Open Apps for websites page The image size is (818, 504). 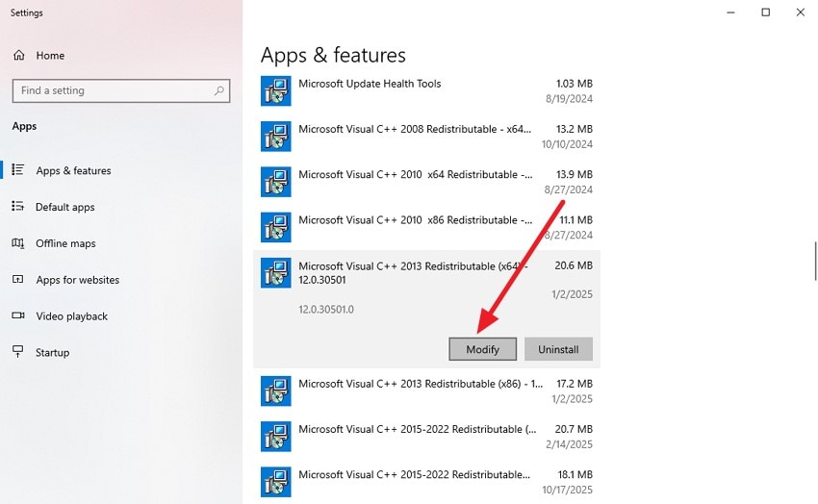[121, 280]
